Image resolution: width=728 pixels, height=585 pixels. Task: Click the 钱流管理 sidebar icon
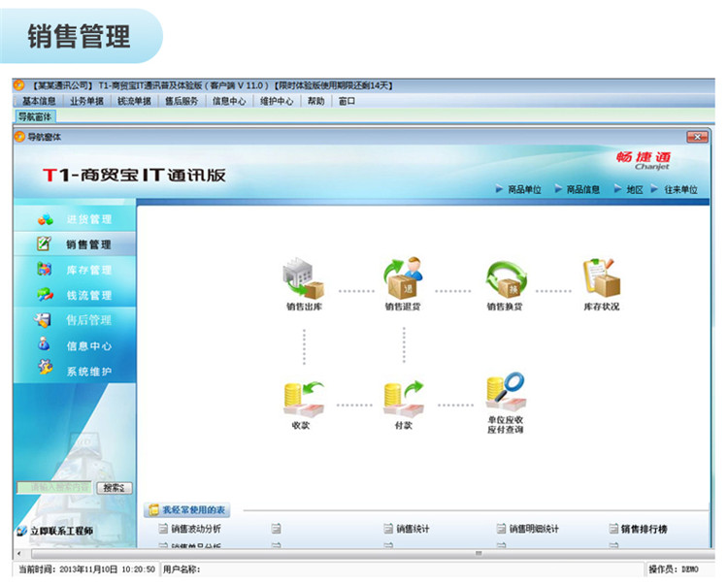click(x=46, y=294)
